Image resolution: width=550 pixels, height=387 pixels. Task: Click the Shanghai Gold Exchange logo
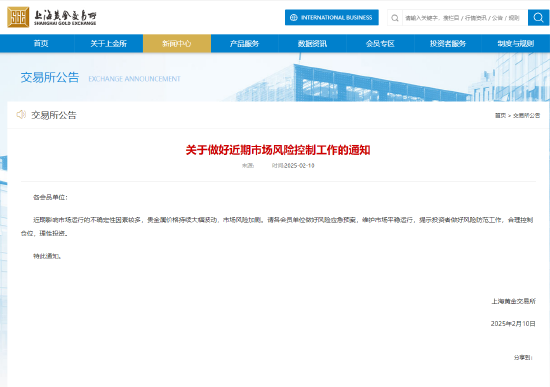click(52, 17)
